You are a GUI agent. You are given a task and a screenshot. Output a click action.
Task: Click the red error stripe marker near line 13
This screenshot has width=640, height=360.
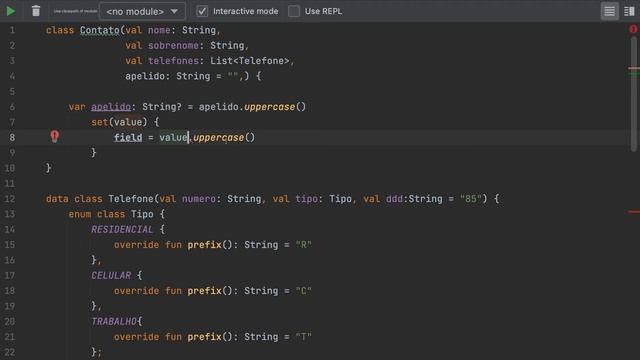point(634,212)
